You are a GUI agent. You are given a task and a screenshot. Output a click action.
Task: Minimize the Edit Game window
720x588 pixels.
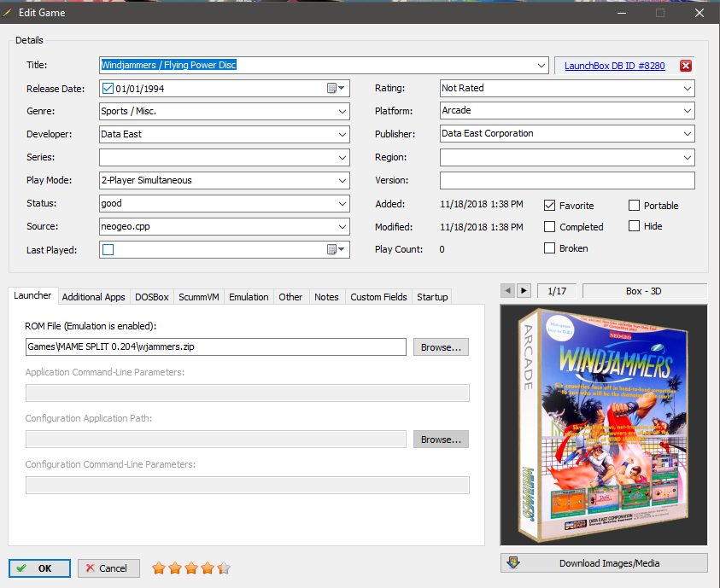(622, 13)
